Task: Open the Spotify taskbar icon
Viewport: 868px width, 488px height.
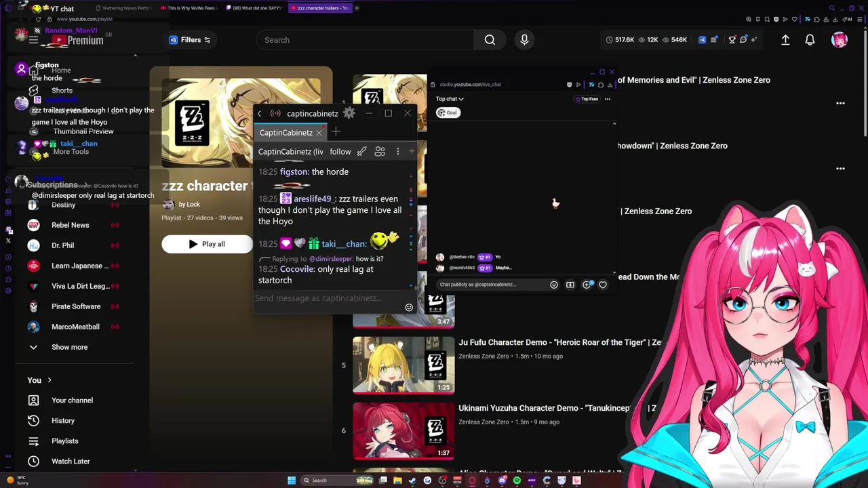Action: click(517, 481)
